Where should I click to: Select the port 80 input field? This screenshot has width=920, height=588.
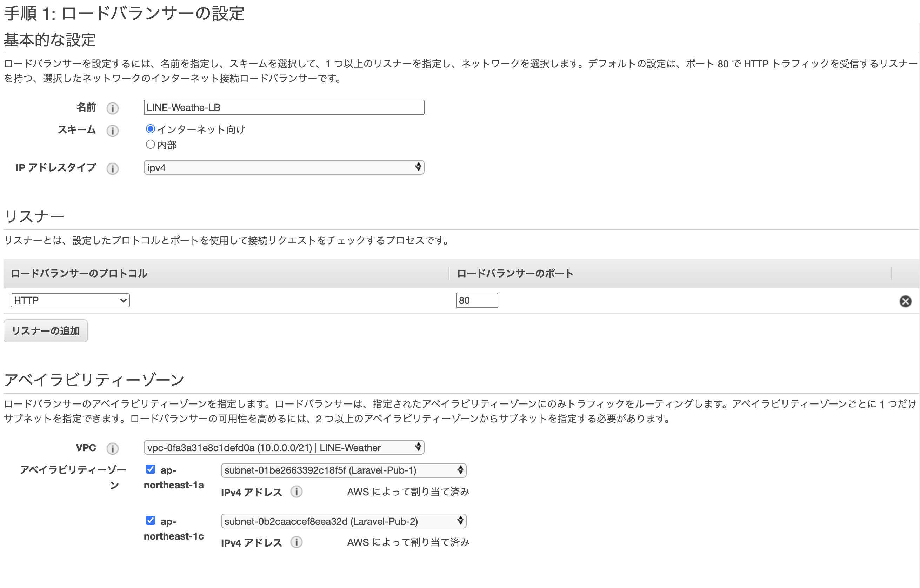coord(477,300)
